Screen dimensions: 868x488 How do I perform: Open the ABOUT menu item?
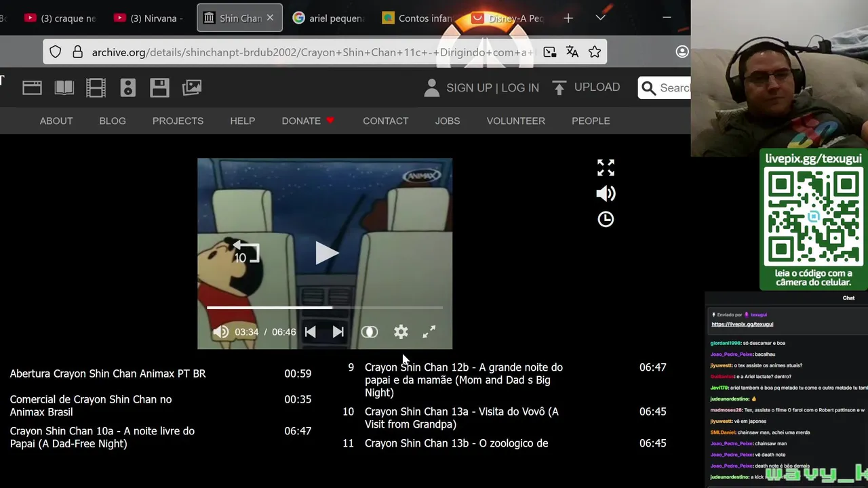pos(56,121)
